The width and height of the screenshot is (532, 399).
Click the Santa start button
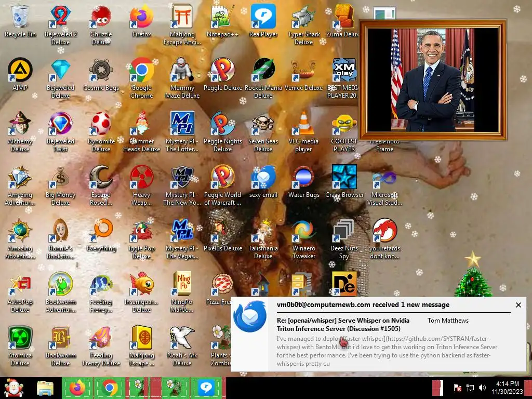14,388
